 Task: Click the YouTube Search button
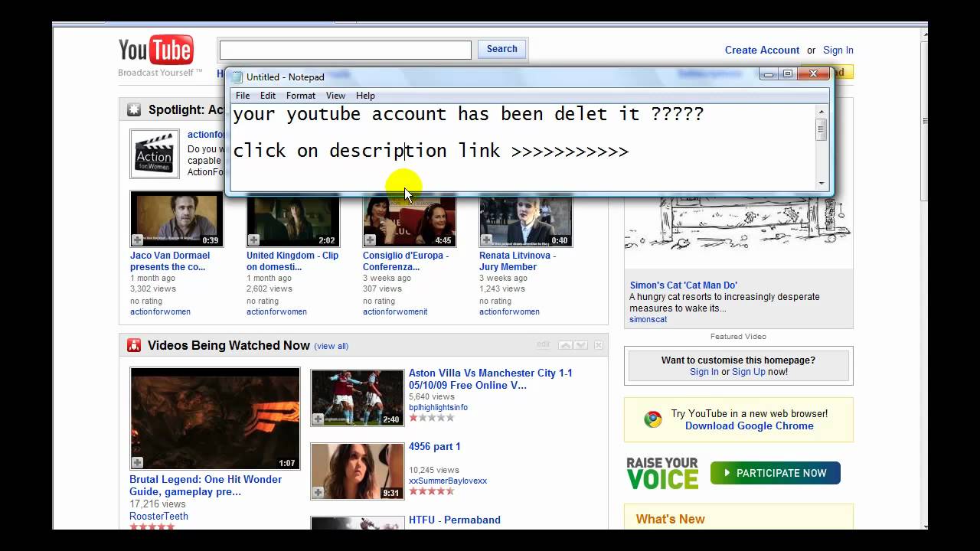coord(502,49)
